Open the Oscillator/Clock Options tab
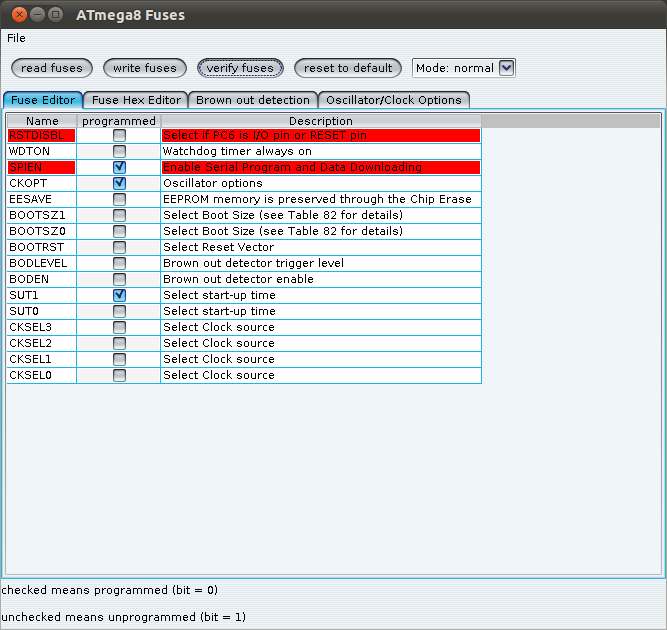This screenshot has width=667, height=630. tap(394, 100)
